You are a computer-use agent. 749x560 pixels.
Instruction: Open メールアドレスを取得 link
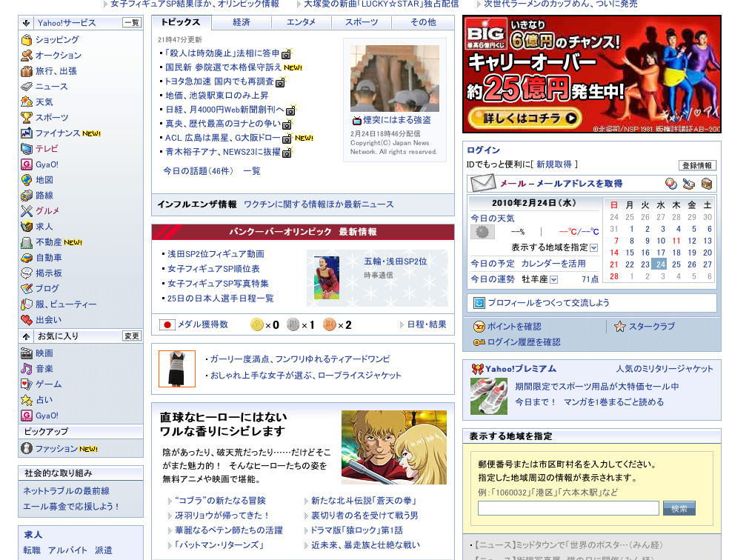[x=579, y=184]
